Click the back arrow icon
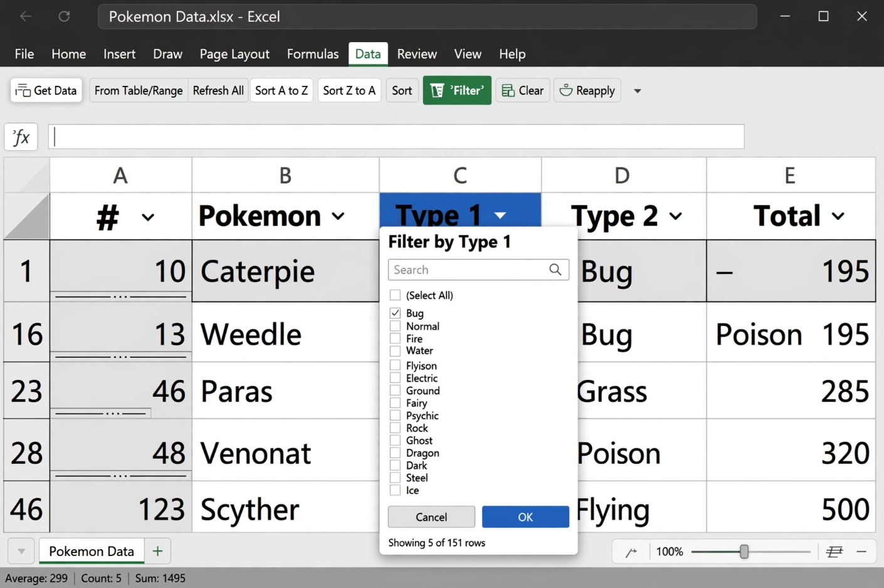This screenshot has height=588, width=884. click(x=26, y=16)
